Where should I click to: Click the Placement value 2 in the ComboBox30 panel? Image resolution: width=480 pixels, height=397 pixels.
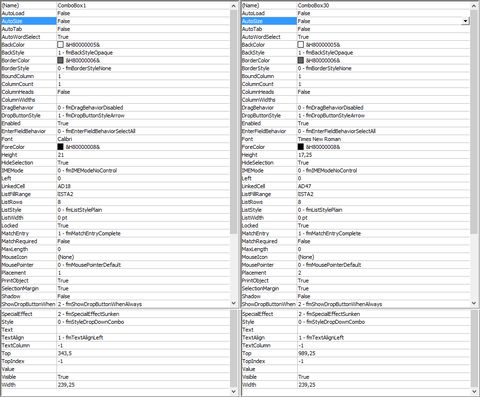(299, 273)
